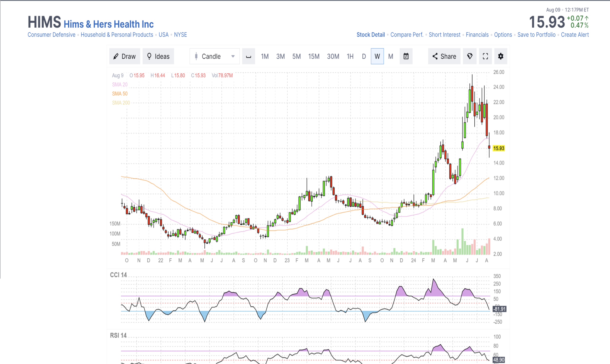Open the Financials page

tap(477, 35)
